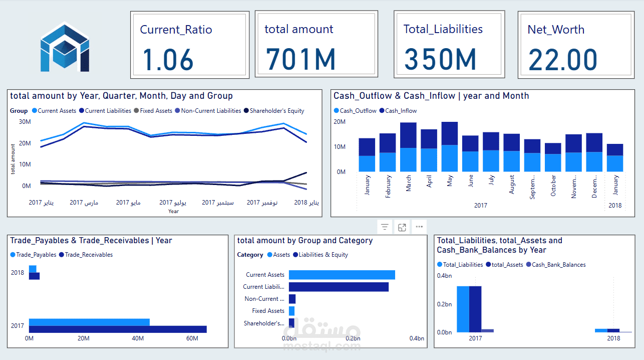Click the Assets category legend item
This screenshot has height=360, width=644.
[x=278, y=255]
